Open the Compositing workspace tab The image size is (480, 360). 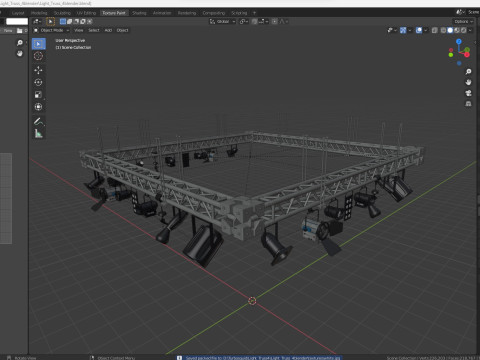(x=214, y=13)
